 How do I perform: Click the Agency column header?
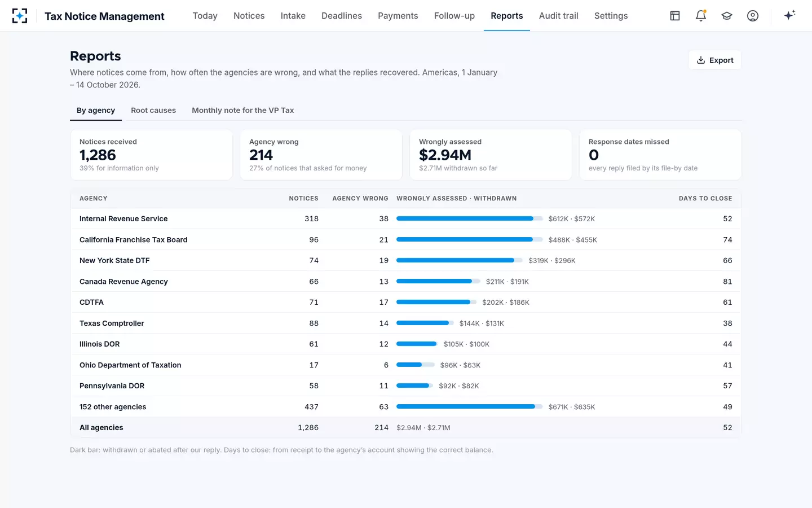pos(94,199)
